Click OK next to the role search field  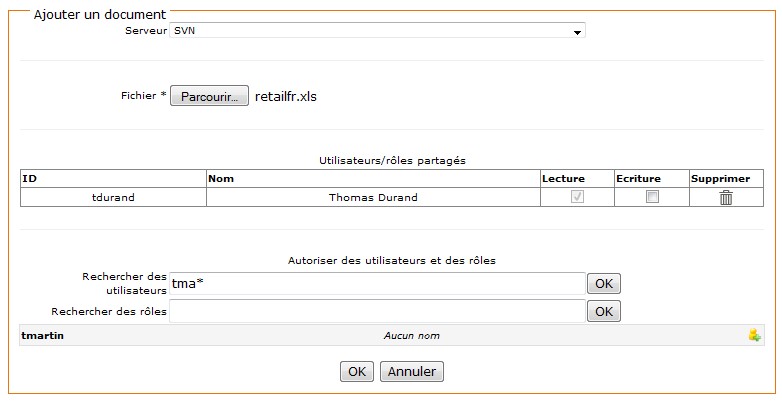603,312
